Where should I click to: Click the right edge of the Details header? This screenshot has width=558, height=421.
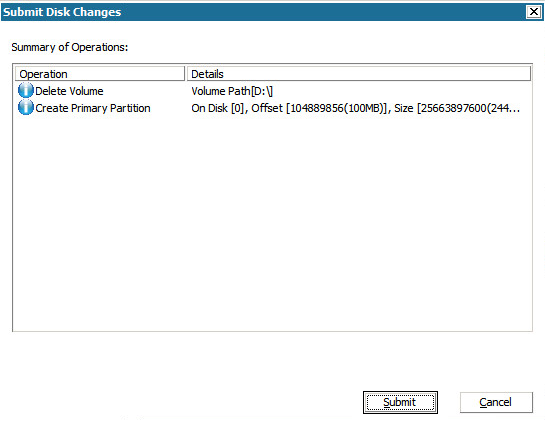pos(530,74)
